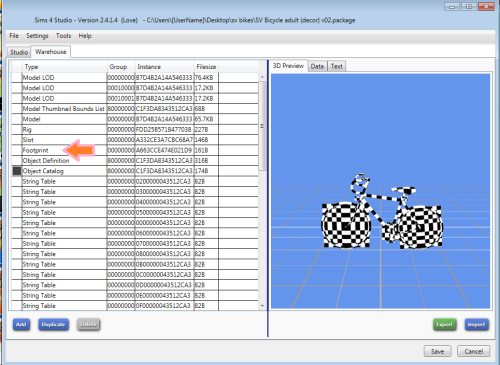Open the File menu
The height and width of the screenshot is (365, 500).
click(x=14, y=36)
